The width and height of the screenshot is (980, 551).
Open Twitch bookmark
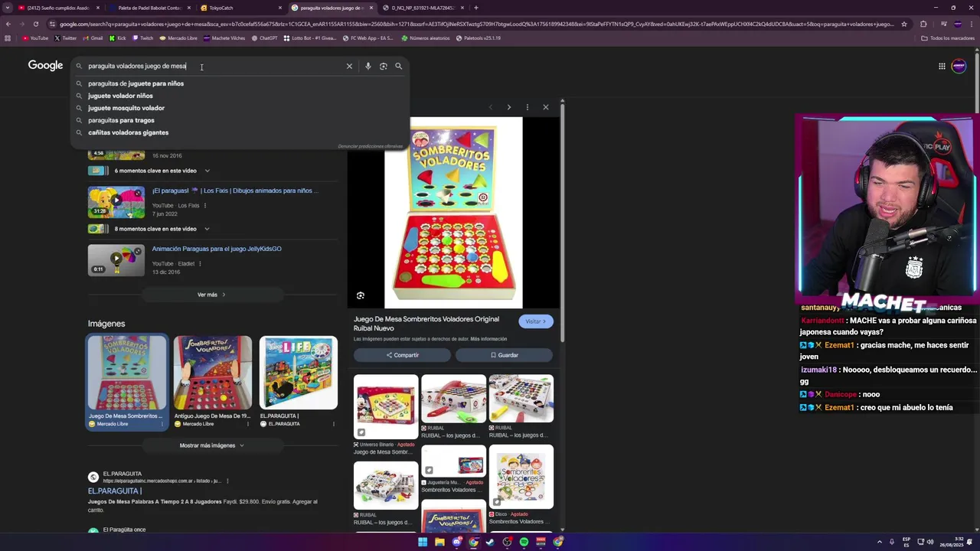(142, 37)
